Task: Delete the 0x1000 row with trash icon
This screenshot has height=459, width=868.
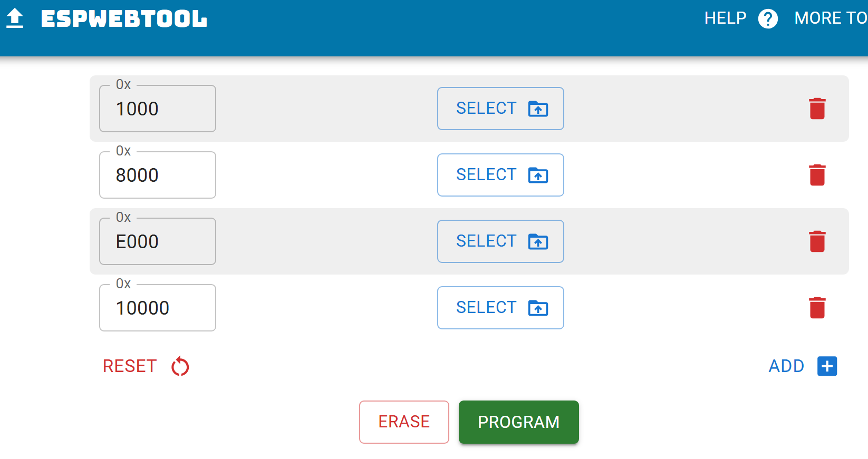Action: (817, 109)
